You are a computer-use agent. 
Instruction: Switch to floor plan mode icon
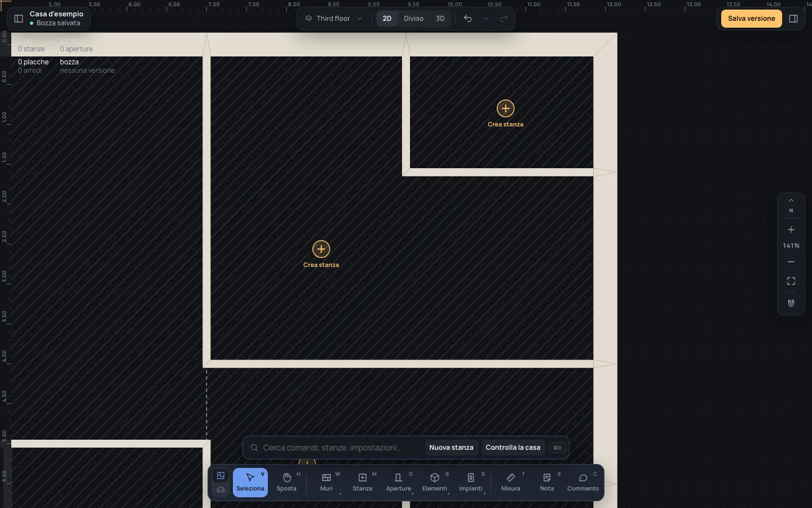pyautogui.click(x=221, y=476)
